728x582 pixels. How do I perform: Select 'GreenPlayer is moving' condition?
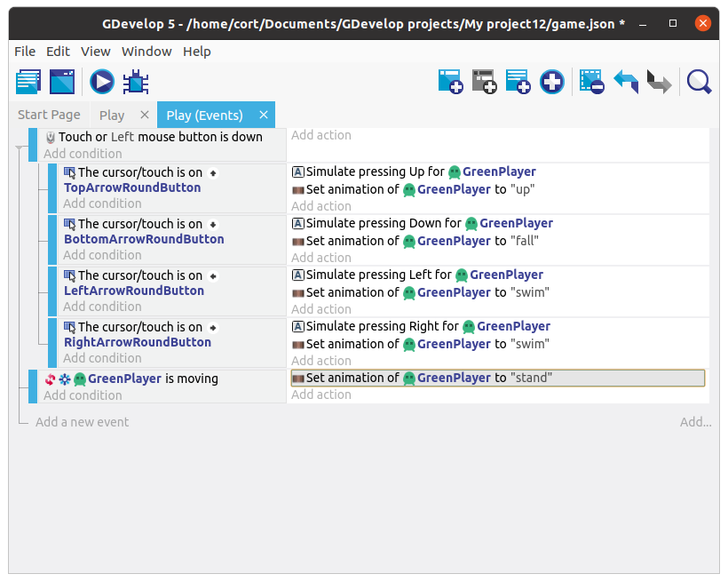[x=131, y=379]
